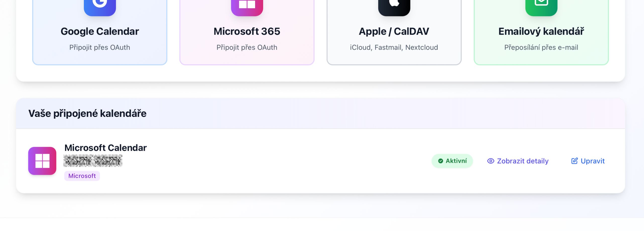Click the Google Calendar app icon
The height and width of the screenshot is (231, 644).
point(100,5)
